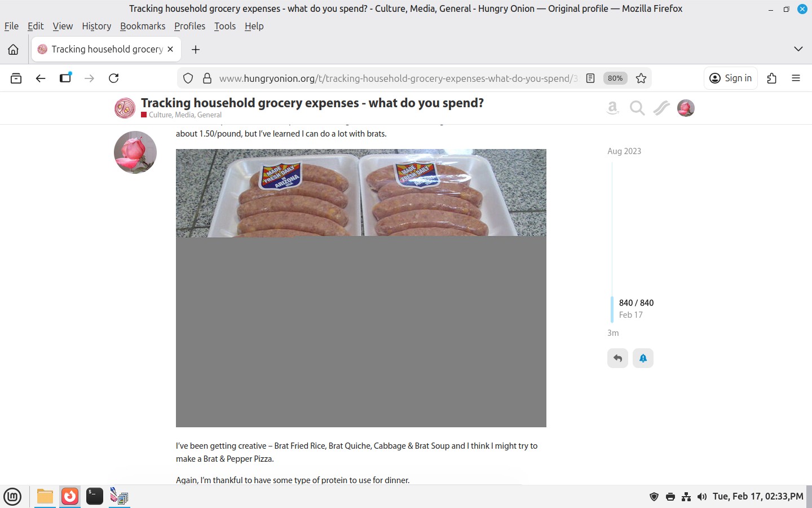Click the Sign in button
The height and width of the screenshot is (508, 812).
[x=731, y=78]
